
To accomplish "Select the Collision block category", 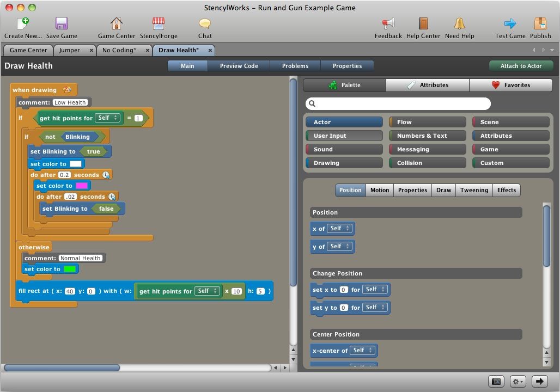I will (428, 163).
